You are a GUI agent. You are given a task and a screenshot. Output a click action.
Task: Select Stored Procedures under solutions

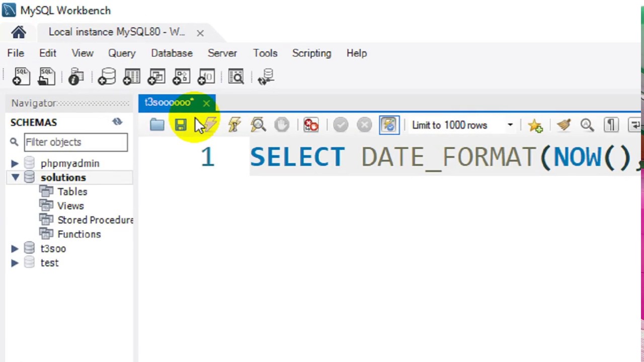tap(96, 220)
